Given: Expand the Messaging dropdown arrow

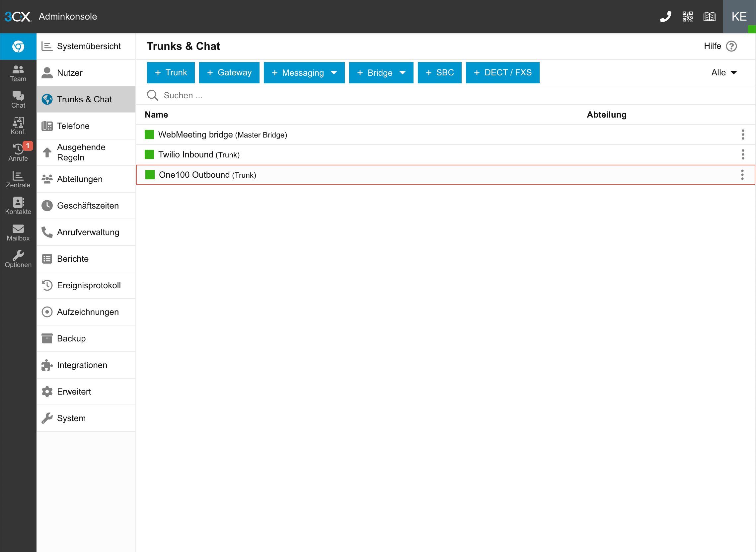Looking at the screenshot, I should pyautogui.click(x=334, y=73).
